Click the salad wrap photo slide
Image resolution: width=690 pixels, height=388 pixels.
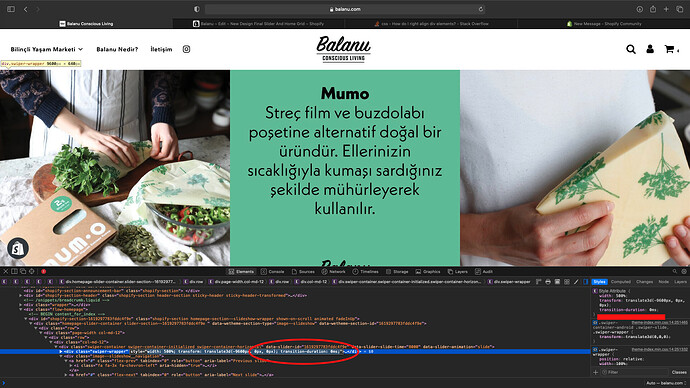pos(115,168)
